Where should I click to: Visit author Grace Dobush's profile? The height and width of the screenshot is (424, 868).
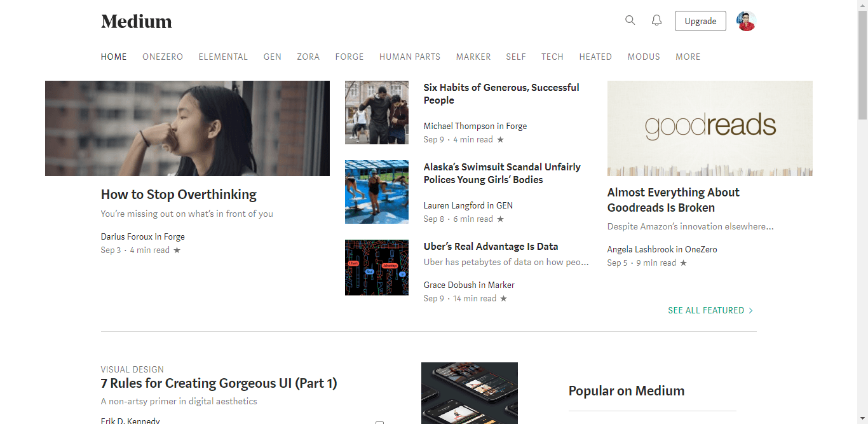click(450, 285)
